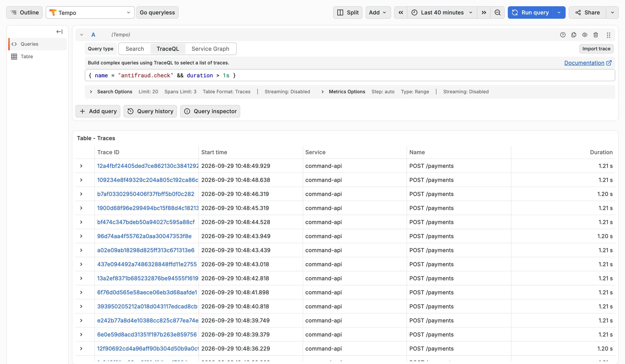Open trace e242b77a8d4e10388cc825c877ea74e
Screen dimensions: 625x364
[148, 321]
